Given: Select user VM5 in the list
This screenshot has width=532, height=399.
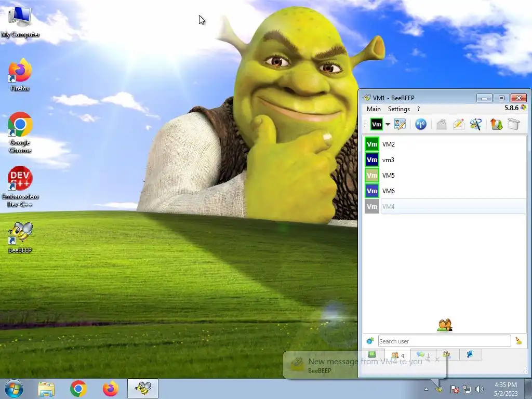Looking at the screenshot, I should click(445, 176).
